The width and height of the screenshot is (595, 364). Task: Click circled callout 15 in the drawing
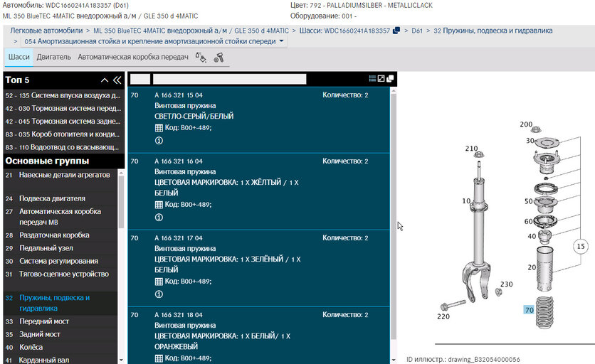click(x=581, y=247)
